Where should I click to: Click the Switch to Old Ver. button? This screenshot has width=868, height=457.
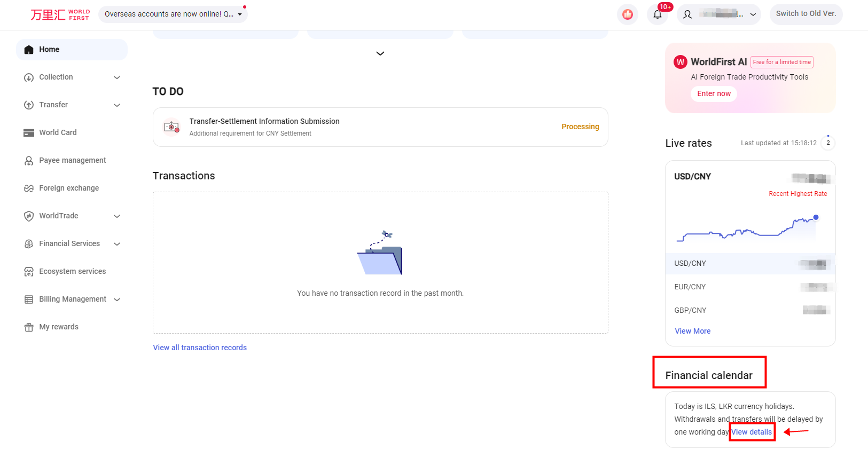pyautogui.click(x=806, y=14)
